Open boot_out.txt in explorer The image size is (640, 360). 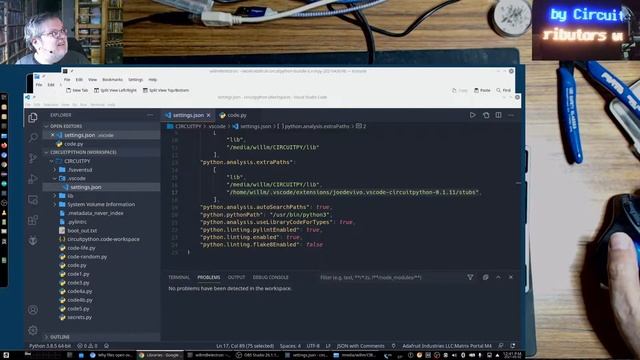[82, 230]
